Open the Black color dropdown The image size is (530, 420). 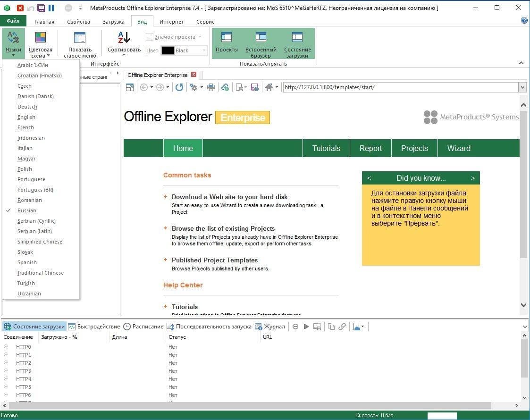(204, 50)
